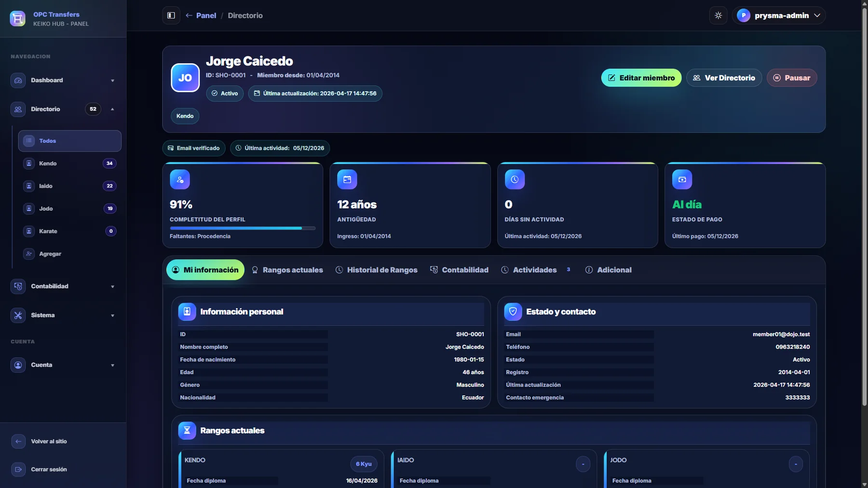Open the Historial de Rangos tab

point(377,270)
